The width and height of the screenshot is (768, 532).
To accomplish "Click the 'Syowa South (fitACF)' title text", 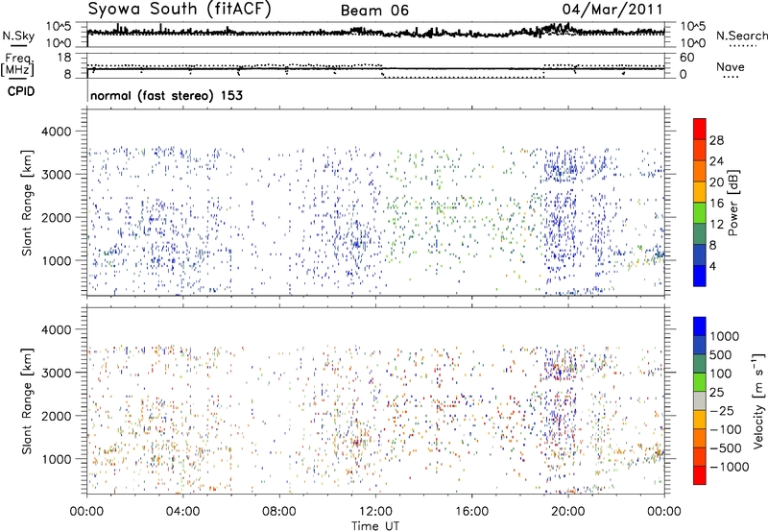I will [x=180, y=10].
